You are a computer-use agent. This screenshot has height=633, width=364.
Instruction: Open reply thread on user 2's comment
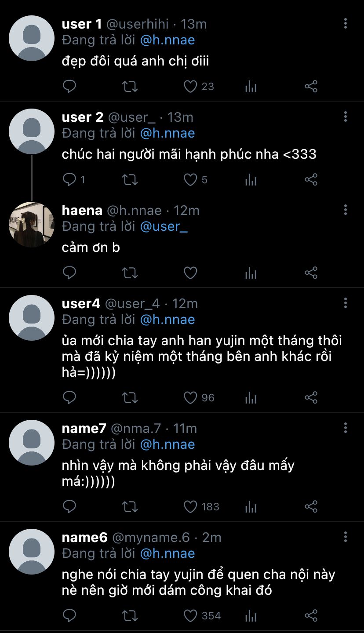click(69, 180)
